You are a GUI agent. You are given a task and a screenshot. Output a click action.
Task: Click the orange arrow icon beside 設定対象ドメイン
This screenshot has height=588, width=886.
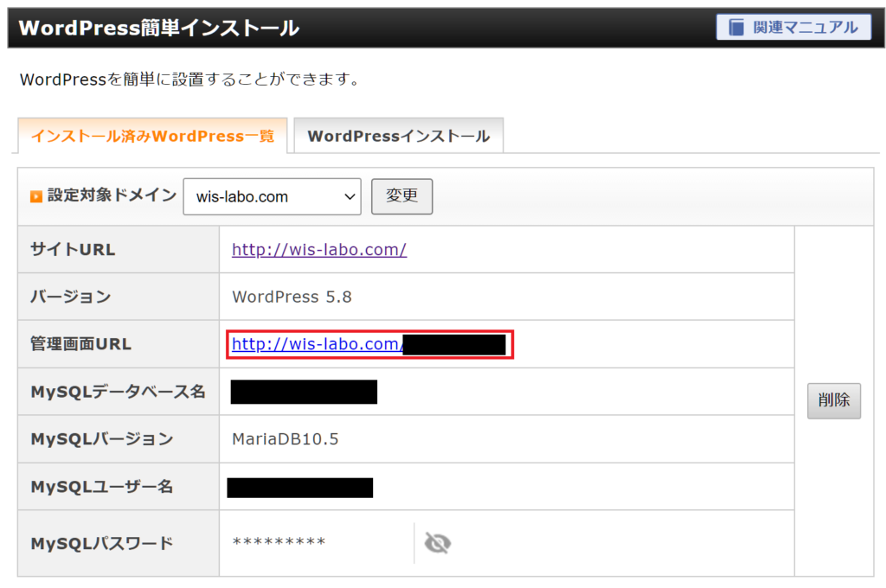coord(36,196)
